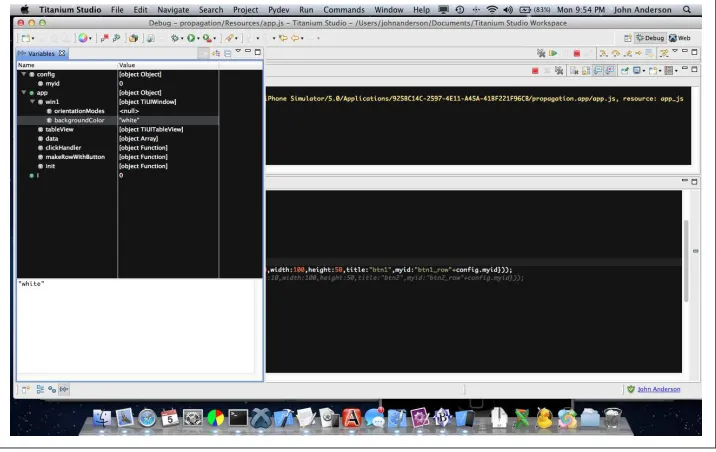This screenshot has width=716, height=452.
Task: Select the Variables tab
Action: (41, 53)
